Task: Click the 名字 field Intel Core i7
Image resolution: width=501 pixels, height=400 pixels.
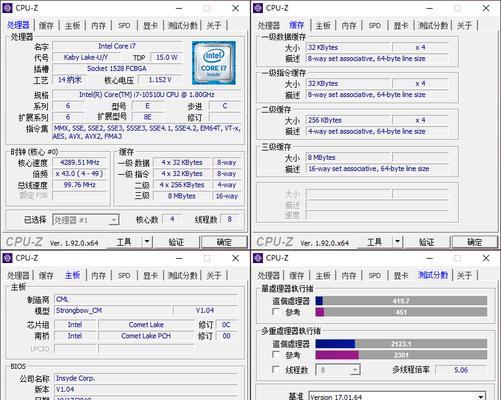Action: [x=117, y=46]
